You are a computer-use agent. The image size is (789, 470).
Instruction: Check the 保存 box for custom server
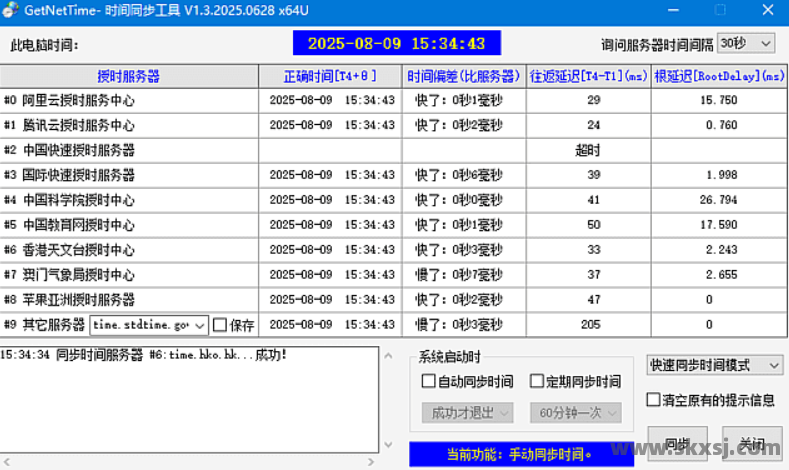pos(220,325)
